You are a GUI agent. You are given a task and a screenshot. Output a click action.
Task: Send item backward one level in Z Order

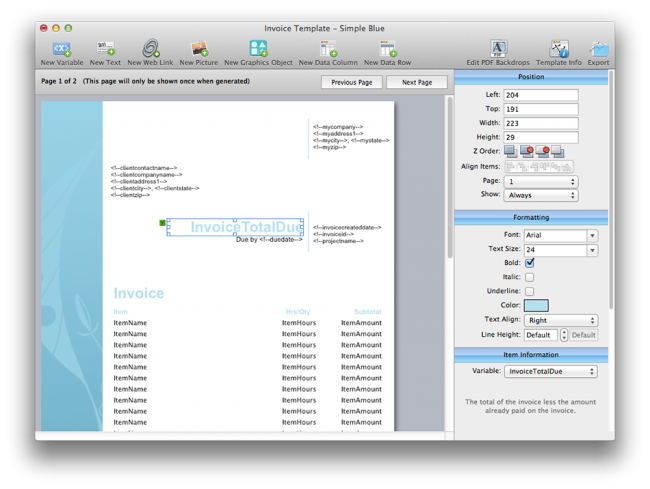pyautogui.click(x=542, y=151)
